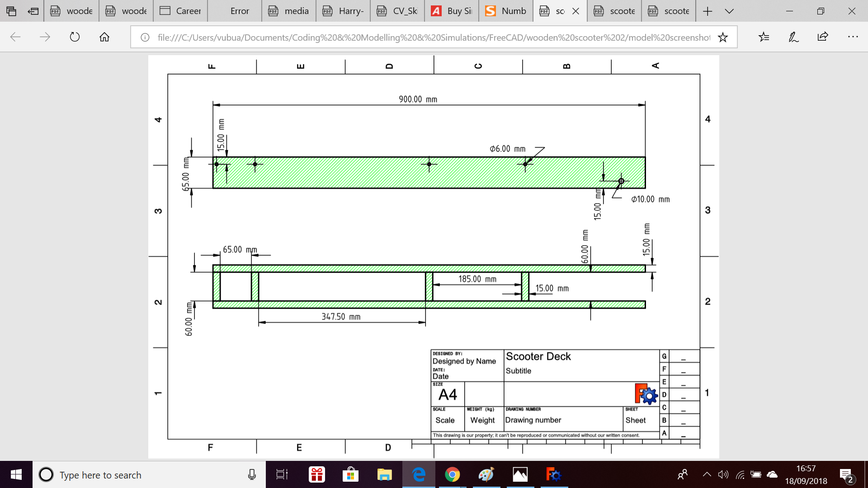Screen dimensions: 868x488
Task: Set these tabs aside icon
Action: [x=33, y=11]
